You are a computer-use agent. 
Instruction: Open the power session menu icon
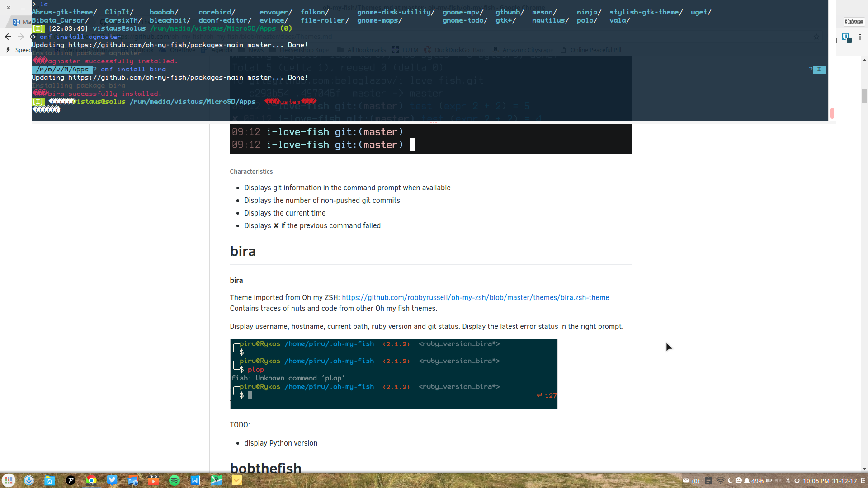click(x=797, y=481)
